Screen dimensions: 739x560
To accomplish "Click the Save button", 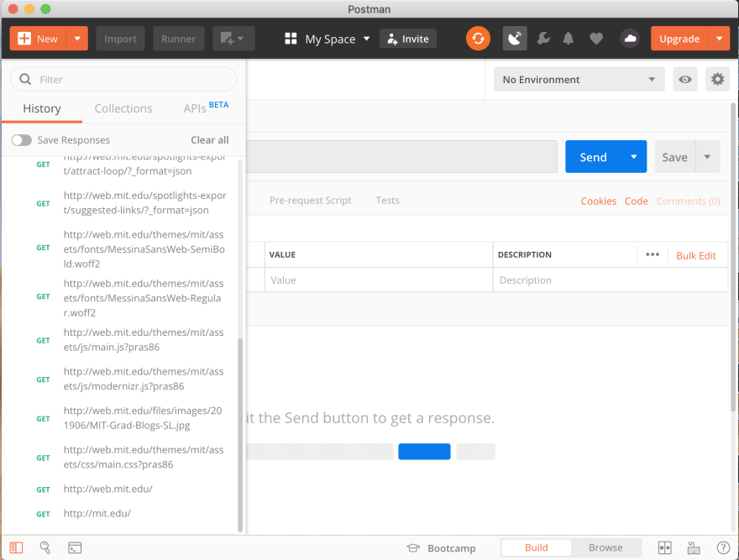I will point(675,156).
